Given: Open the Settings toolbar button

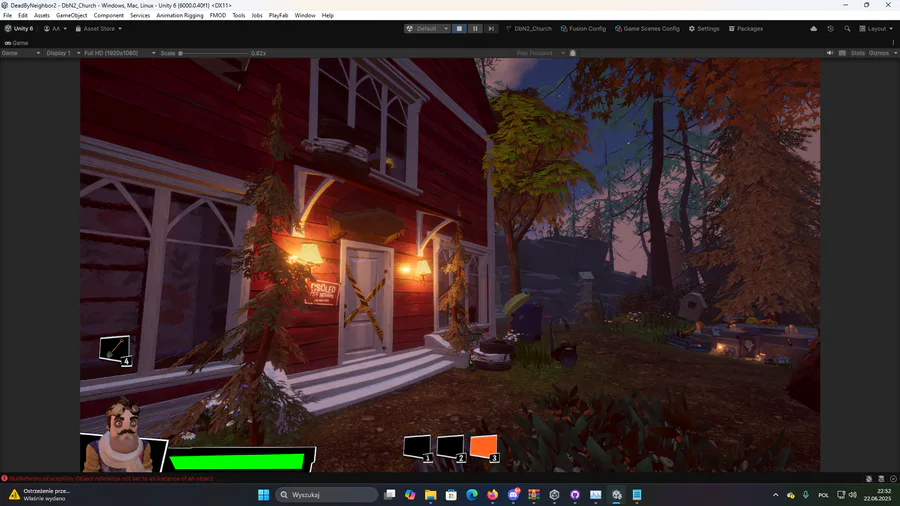Looking at the screenshot, I should (x=704, y=29).
